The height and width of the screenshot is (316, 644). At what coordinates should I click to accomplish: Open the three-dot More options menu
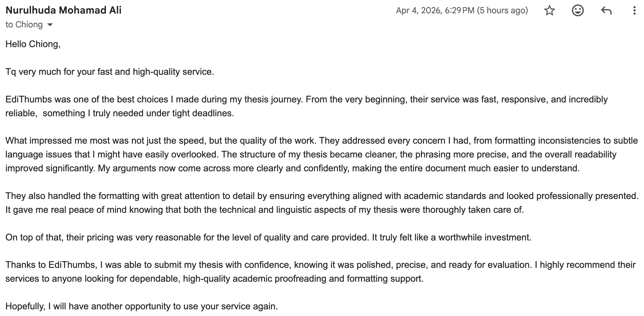(634, 11)
